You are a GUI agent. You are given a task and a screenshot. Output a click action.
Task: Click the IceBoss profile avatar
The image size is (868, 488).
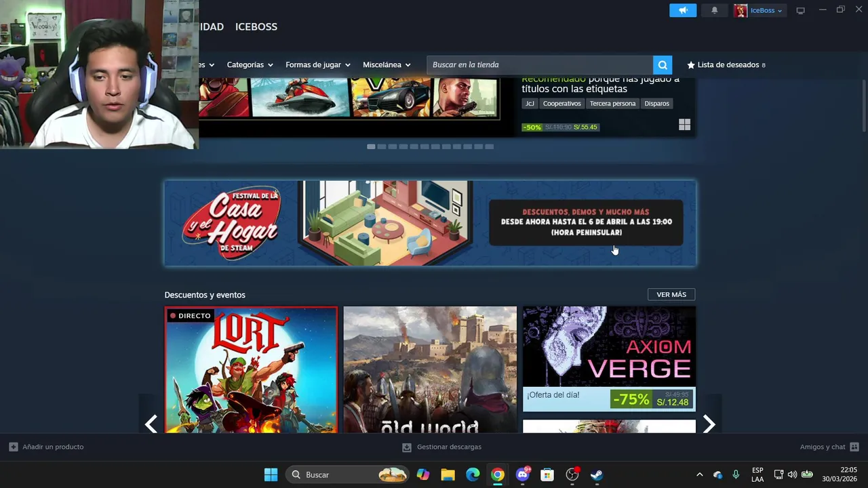click(x=741, y=10)
